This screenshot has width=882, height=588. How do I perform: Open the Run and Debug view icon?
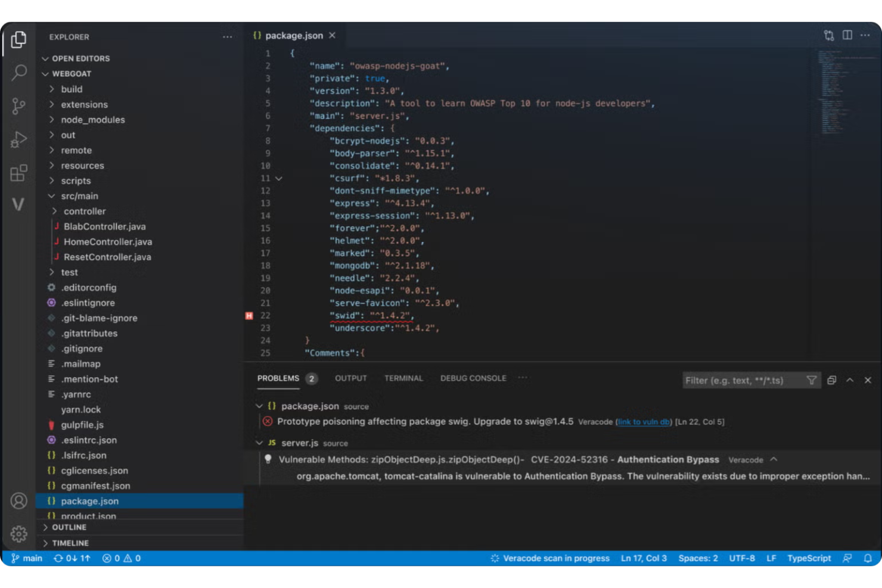[x=18, y=139]
